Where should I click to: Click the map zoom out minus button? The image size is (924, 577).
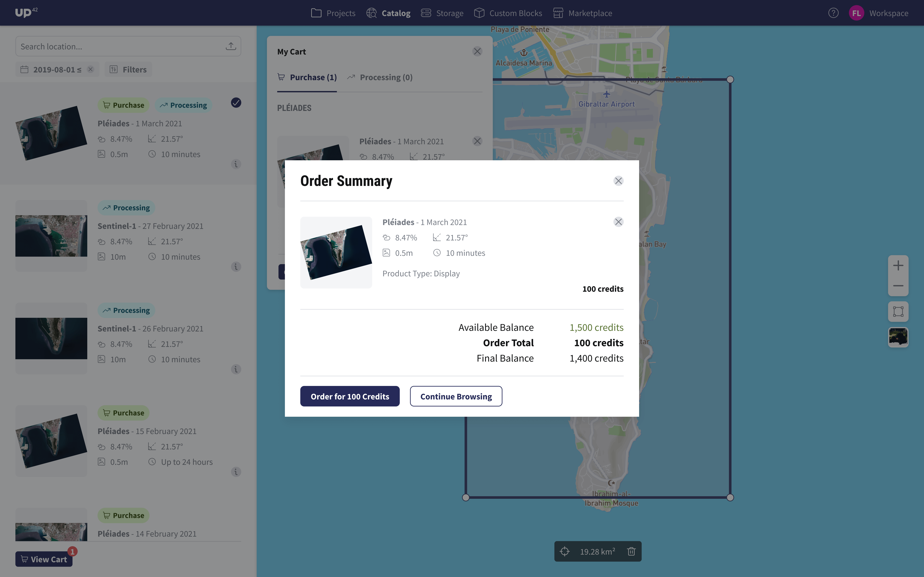pyautogui.click(x=898, y=286)
